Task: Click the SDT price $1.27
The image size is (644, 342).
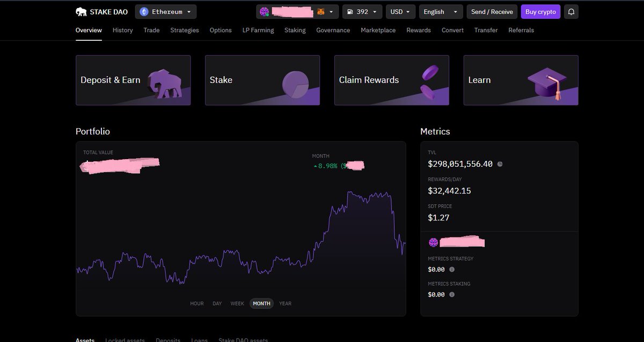Action: point(438,218)
